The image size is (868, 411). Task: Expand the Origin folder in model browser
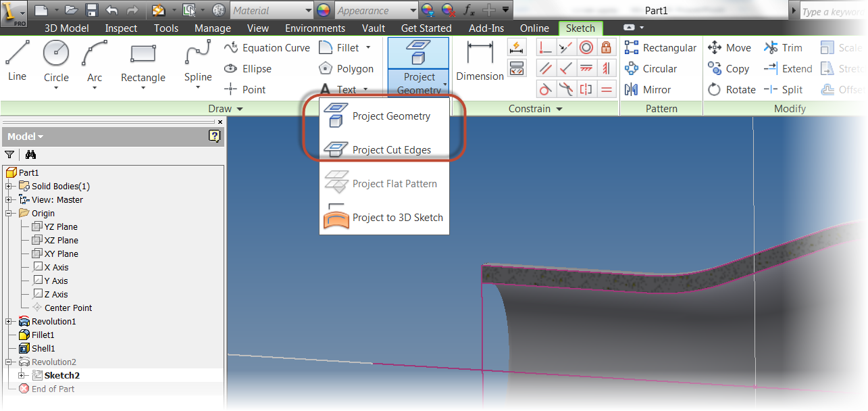pyautogui.click(x=7, y=213)
